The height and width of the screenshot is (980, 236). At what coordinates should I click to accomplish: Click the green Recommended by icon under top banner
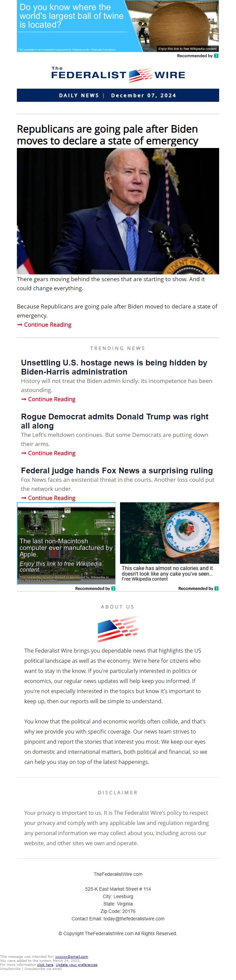216,56
